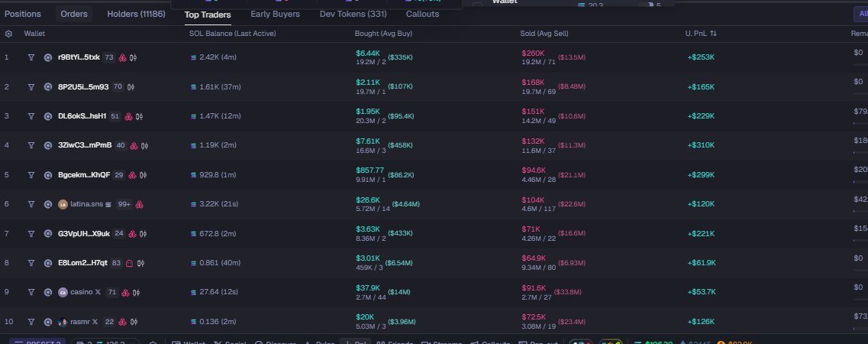Track rasmr wallet with @ icon

pyautogui.click(x=48, y=321)
